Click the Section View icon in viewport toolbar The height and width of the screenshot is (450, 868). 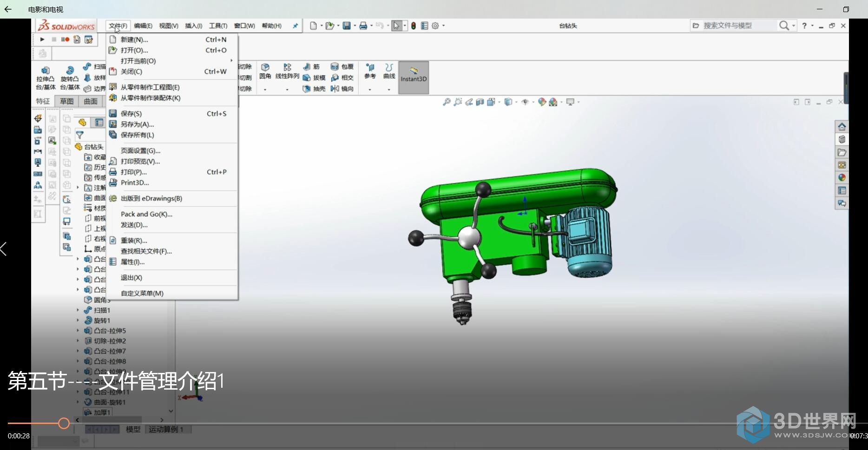point(480,102)
